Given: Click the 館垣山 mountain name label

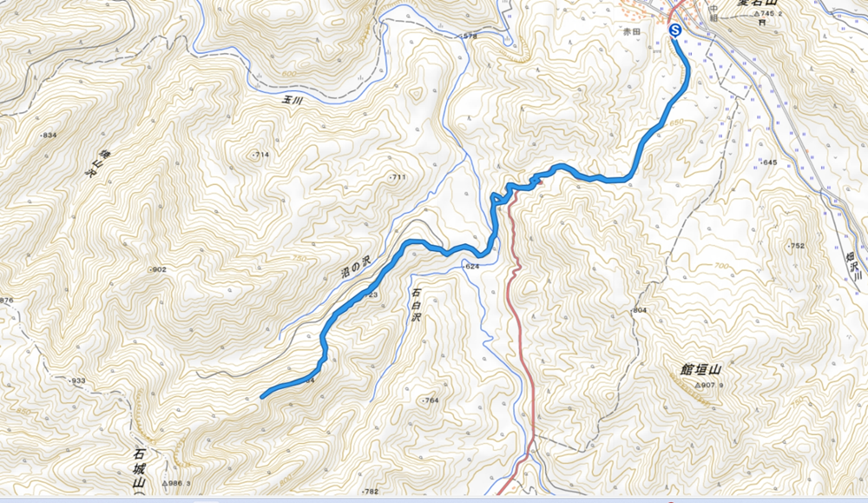Looking at the screenshot, I should click(x=701, y=370).
